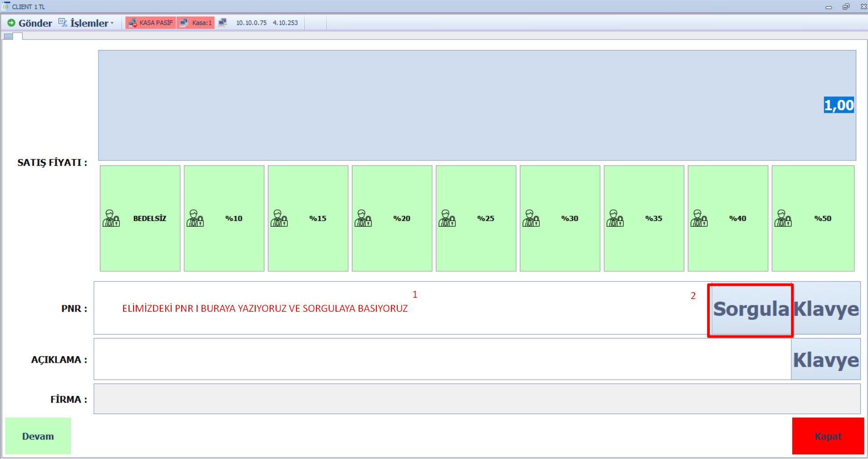The height and width of the screenshot is (459, 868).
Task: Click the KASA PASİF status indicator
Action: pyautogui.click(x=151, y=23)
